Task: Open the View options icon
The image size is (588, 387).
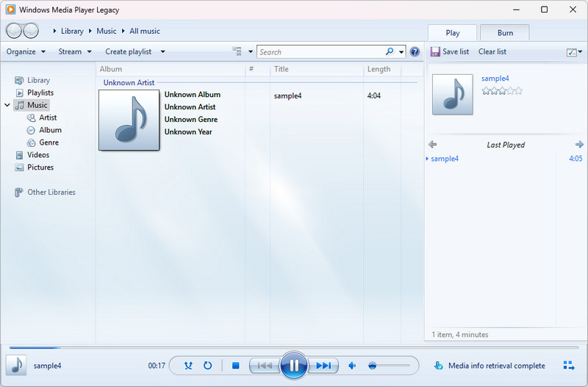Action: [x=237, y=51]
